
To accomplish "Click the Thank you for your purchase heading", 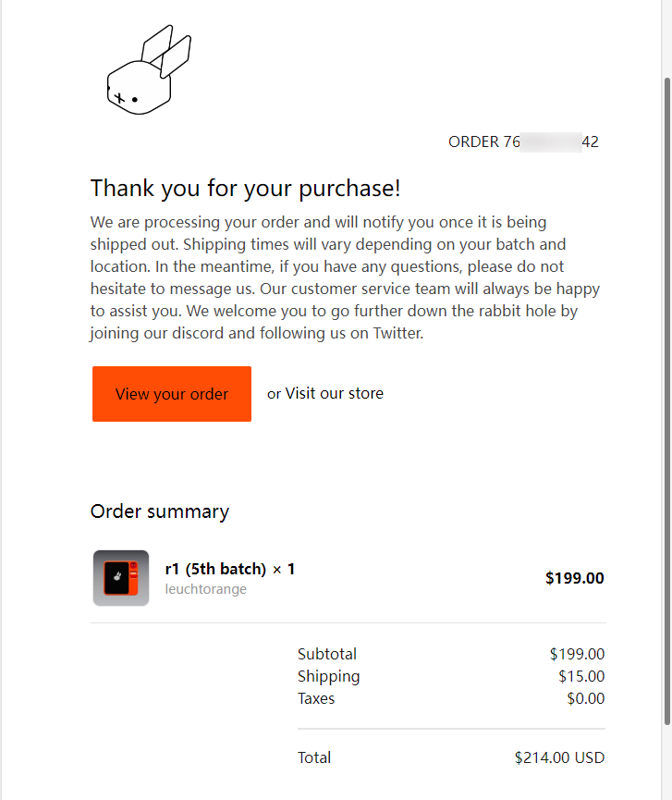I will tap(246, 189).
